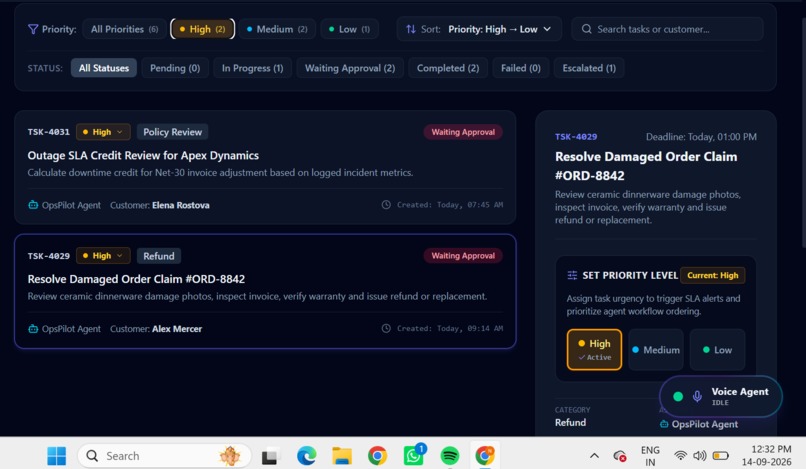Screen dimensions: 806x469
Task: Select the Waiting Approval (2) status tab
Action: click(350, 68)
